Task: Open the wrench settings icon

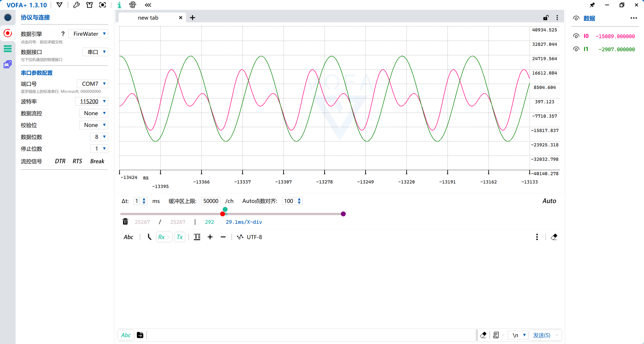Action: pyautogui.click(x=76, y=5)
